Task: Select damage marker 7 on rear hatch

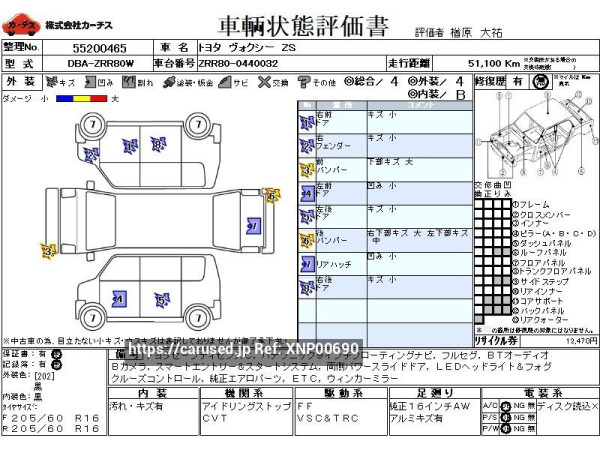Action: click(253, 227)
